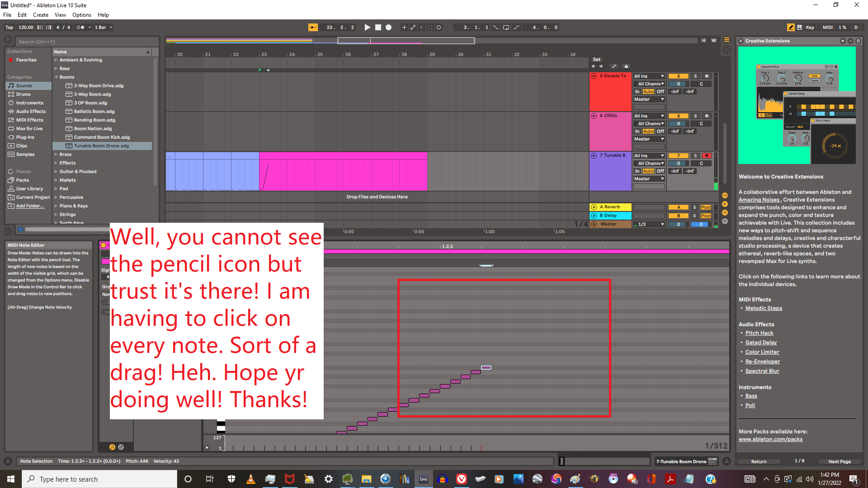Viewport: 868px width, 488px height.
Task: Open the Help menu
Action: point(103,15)
